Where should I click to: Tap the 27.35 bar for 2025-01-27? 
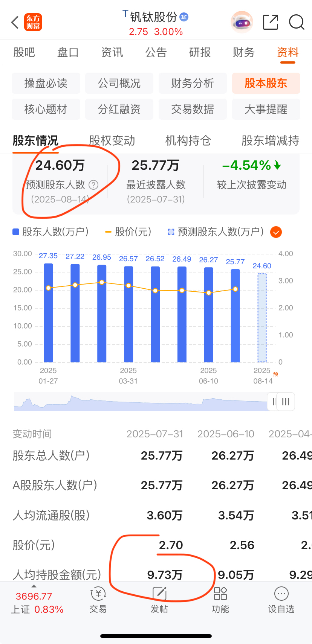point(48,313)
